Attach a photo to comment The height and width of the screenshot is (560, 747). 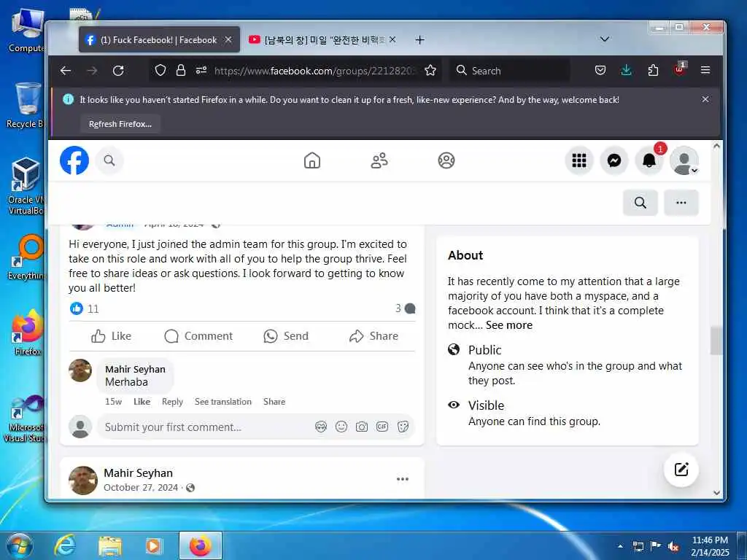(x=362, y=427)
